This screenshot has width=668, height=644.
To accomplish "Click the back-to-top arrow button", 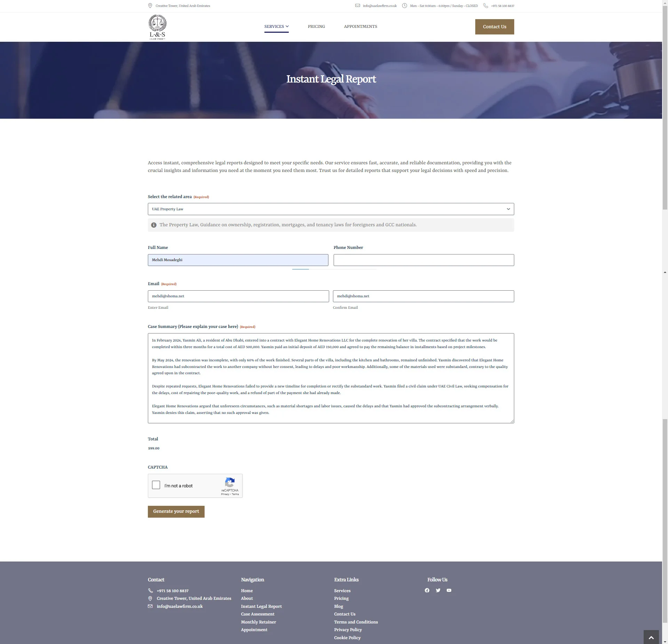I will click(651, 637).
